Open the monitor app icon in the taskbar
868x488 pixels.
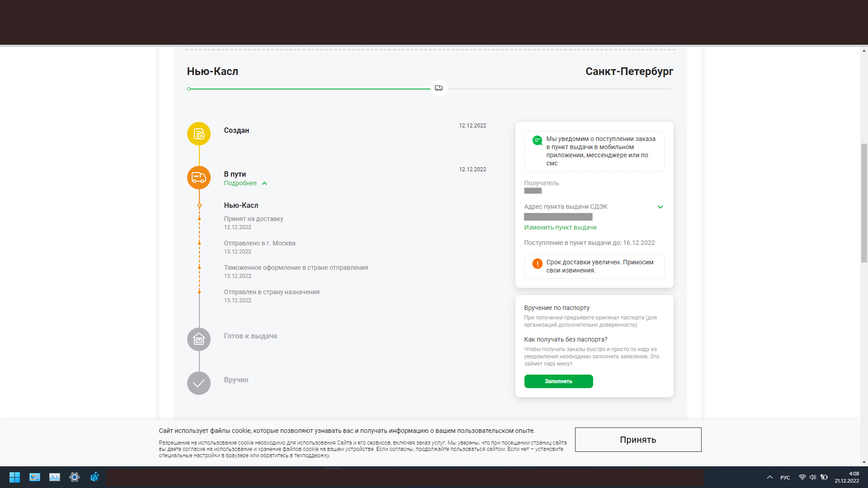tap(35, 477)
